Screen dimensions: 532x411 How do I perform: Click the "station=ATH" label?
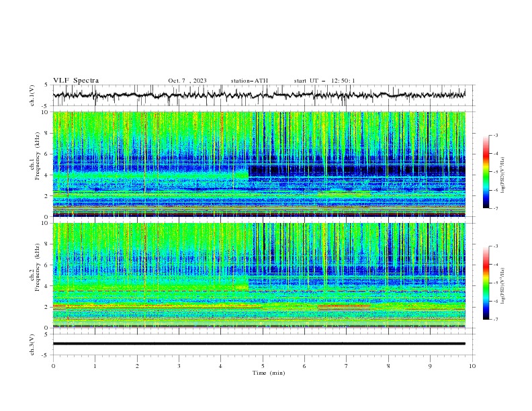(249, 81)
